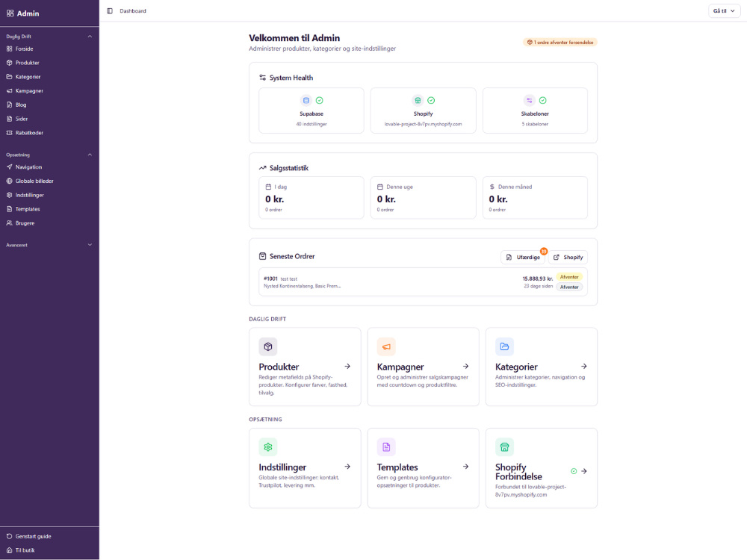The image size is (747, 560).
Task: Click the 40 indstillinger text
Action: coord(311,124)
